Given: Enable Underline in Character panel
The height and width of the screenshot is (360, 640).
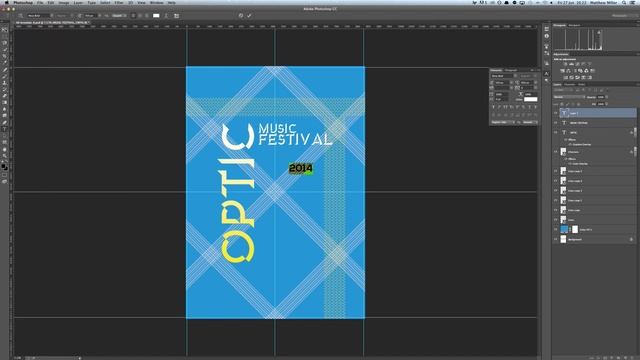Looking at the screenshot, I should [529, 107].
